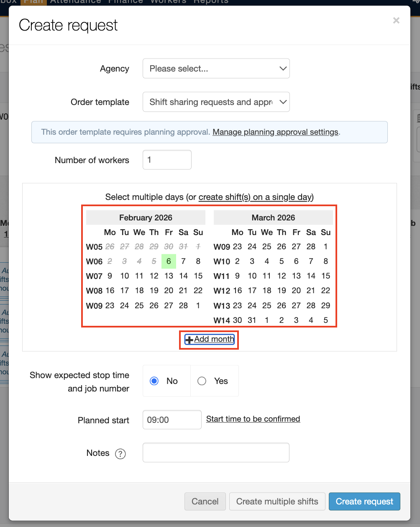Click the Create request button
The height and width of the screenshot is (527, 420).
[364, 501]
